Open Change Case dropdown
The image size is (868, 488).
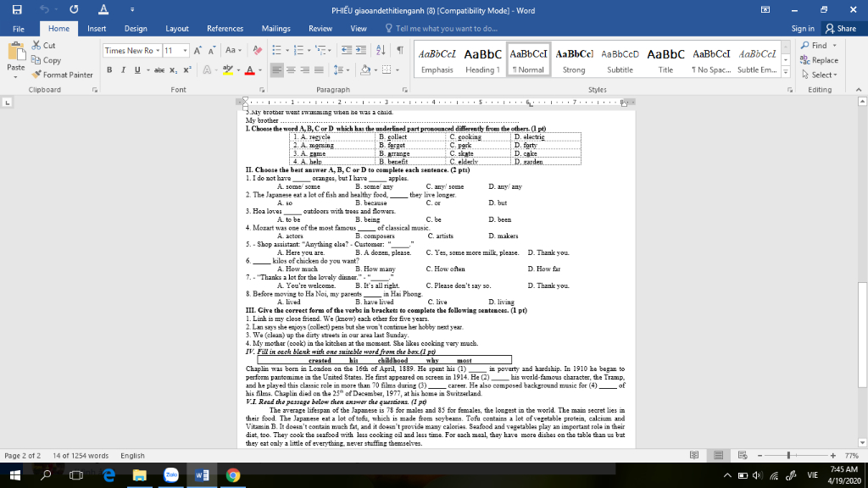(x=234, y=50)
